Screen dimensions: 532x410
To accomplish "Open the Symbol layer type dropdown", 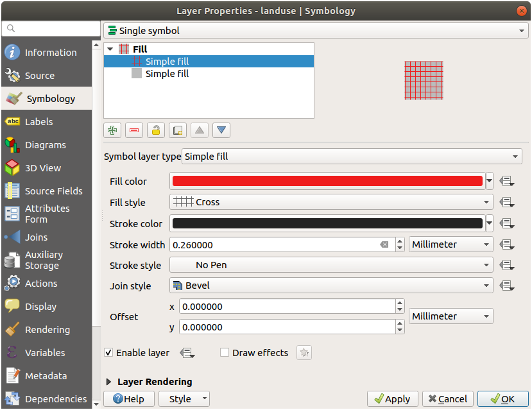I will 352,157.
